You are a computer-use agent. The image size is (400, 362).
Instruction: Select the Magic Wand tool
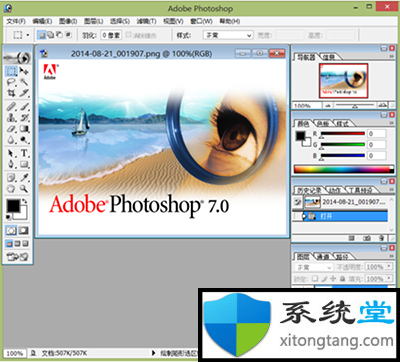(24, 82)
